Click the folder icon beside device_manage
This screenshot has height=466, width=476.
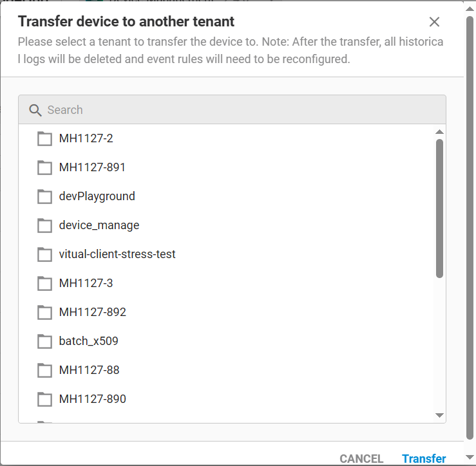pyautogui.click(x=44, y=225)
